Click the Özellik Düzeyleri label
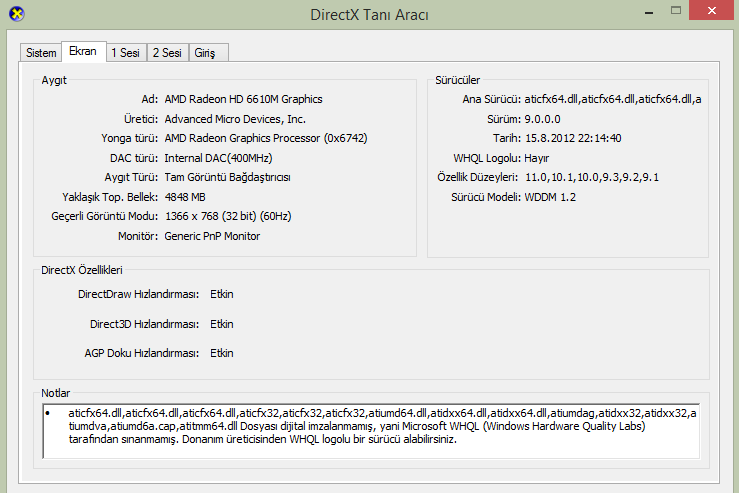 click(477, 177)
